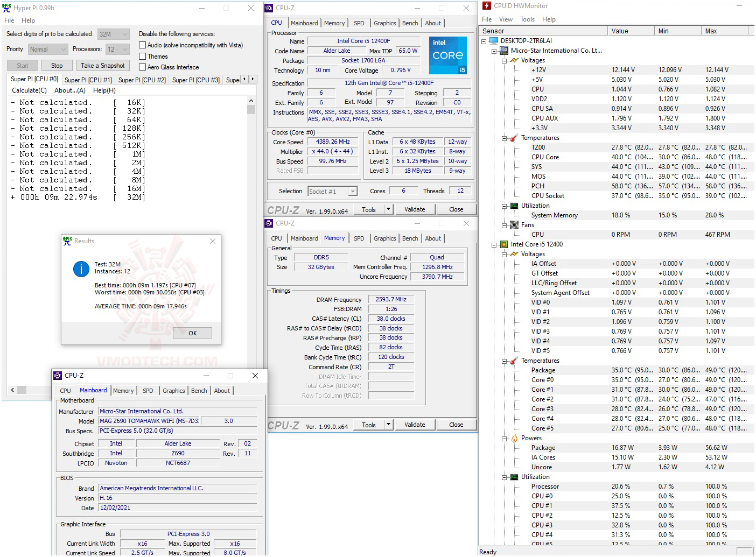
Task: Click the right tab-scroll arrow in Hyper PI
Action: [253, 79]
